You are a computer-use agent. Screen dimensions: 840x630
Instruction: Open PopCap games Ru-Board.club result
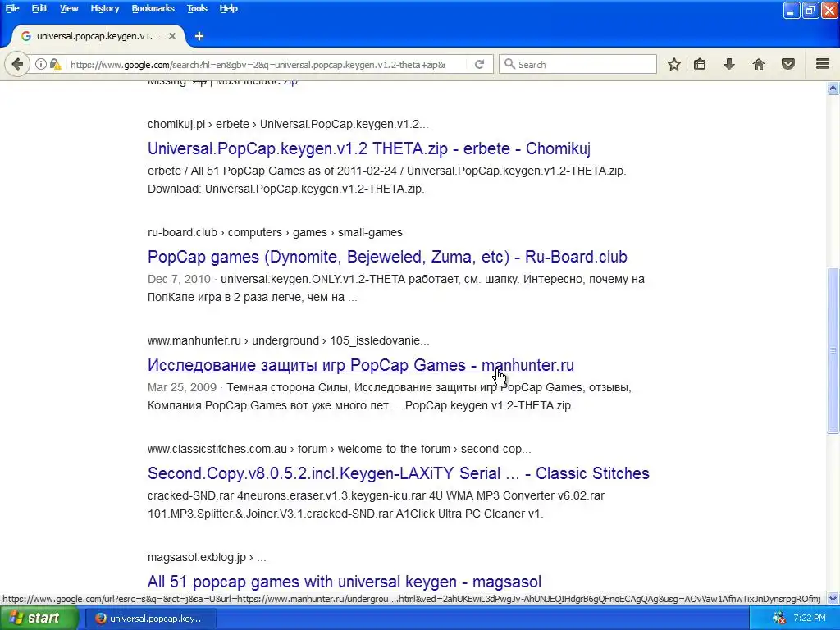click(x=387, y=257)
